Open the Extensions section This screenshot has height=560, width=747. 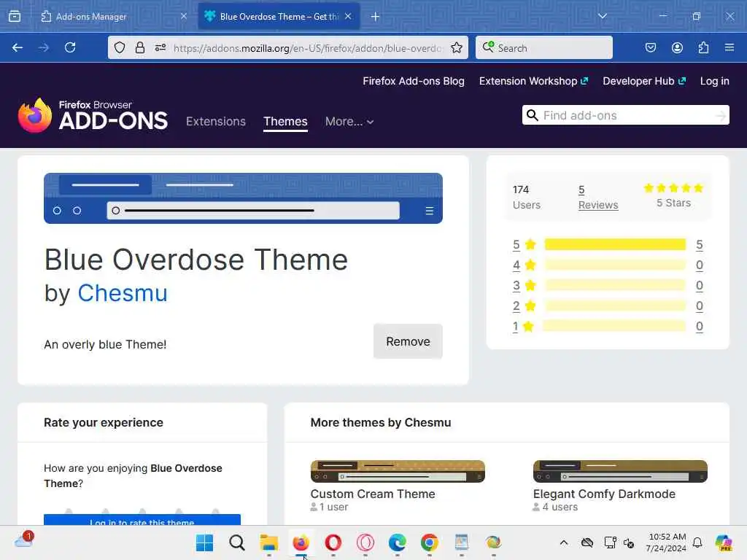pyautogui.click(x=216, y=122)
